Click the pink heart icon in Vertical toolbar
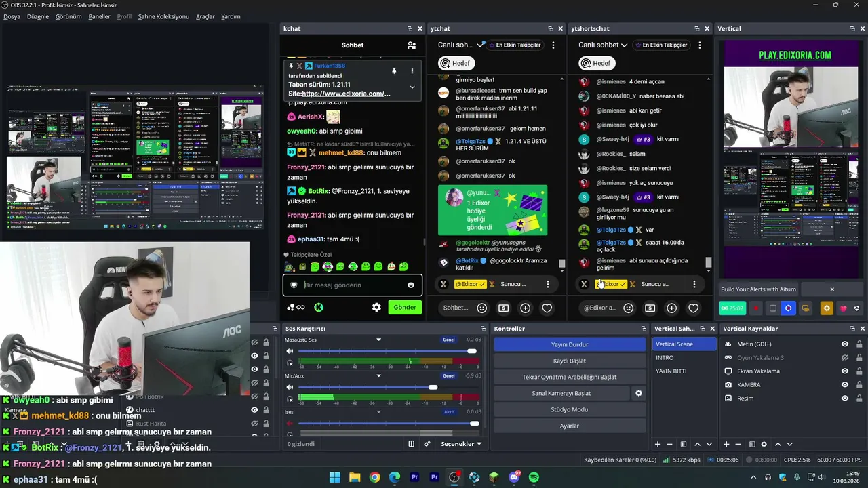This screenshot has width=868, height=488. point(844,308)
